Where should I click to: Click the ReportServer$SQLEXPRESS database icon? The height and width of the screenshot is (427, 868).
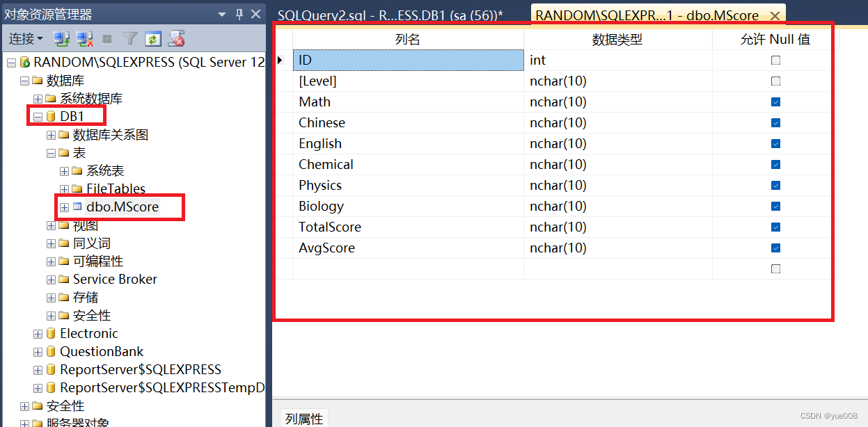point(51,369)
